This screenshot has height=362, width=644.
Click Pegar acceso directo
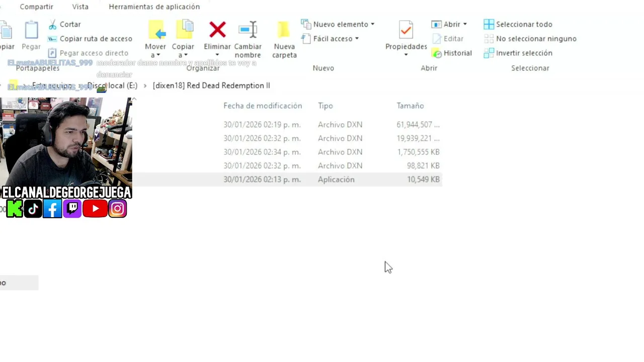[88, 53]
